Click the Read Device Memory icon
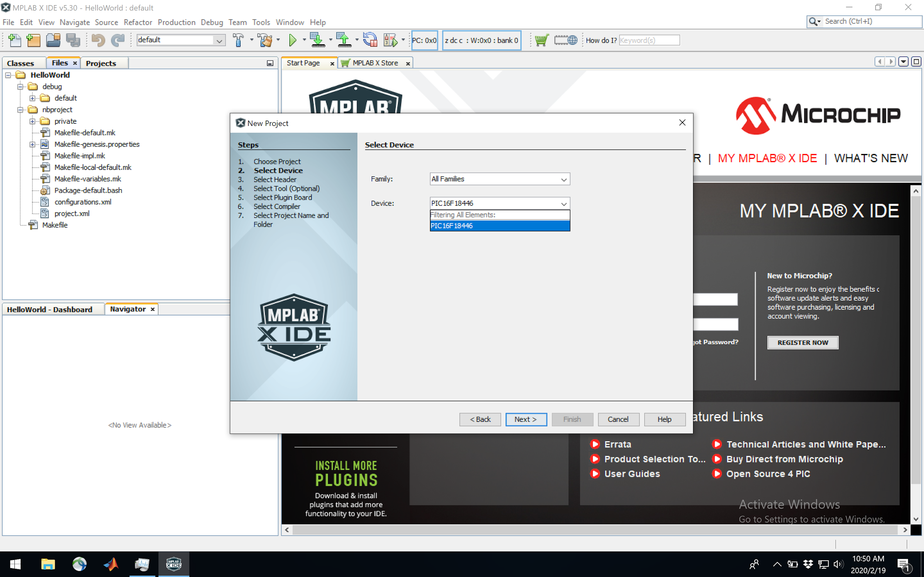 [344, 40]
